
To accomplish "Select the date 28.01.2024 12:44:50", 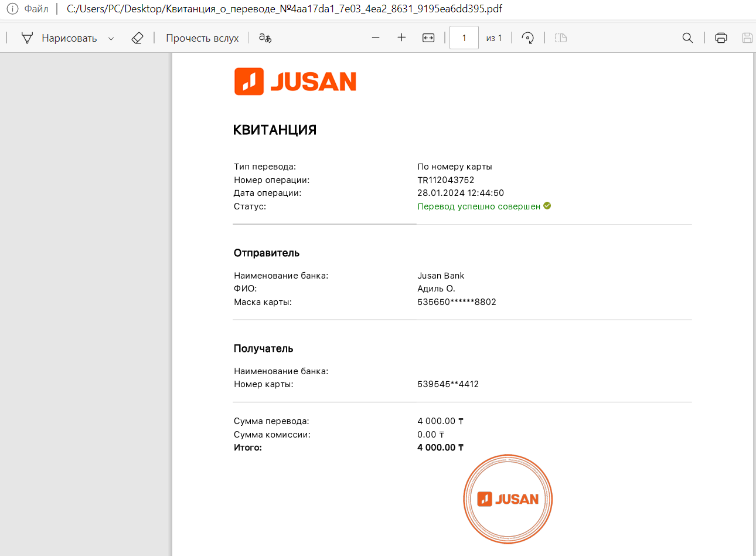I will [x=461, y=193].
